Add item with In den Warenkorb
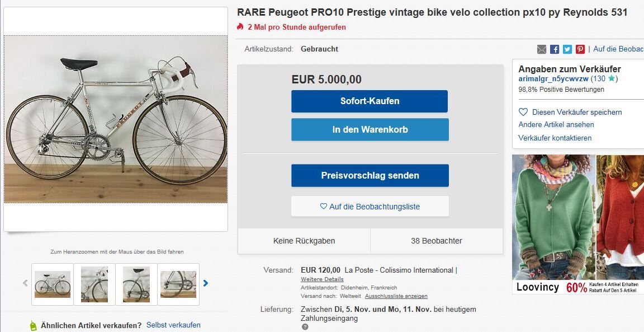Viewport: 644px width, 332px height. click(x=370, y=129)
